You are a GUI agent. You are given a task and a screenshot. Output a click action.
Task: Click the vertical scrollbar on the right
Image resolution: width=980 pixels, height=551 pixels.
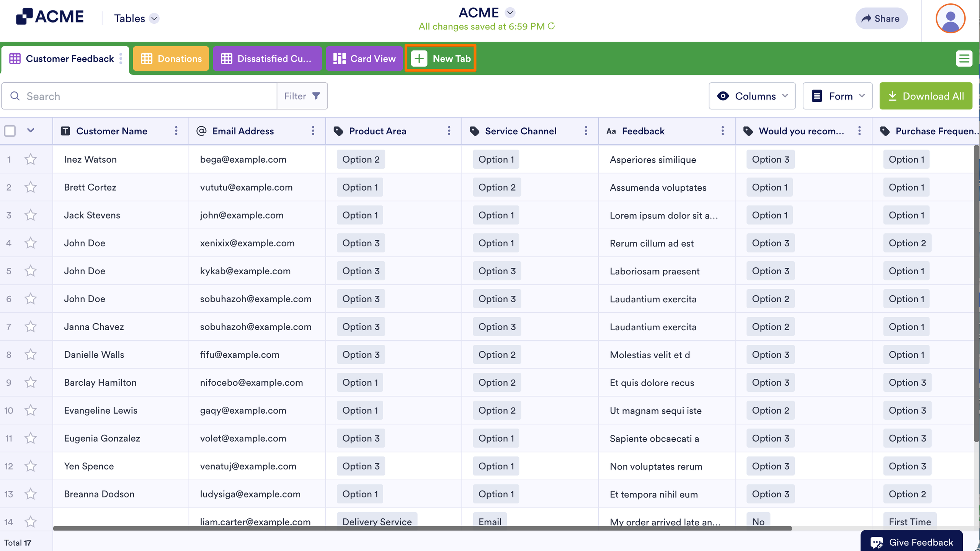(977, 293)
